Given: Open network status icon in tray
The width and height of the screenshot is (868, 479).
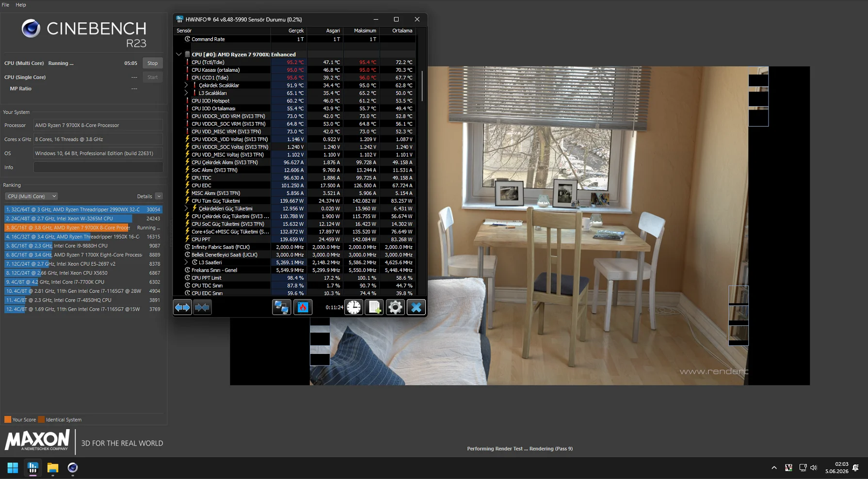Looking at the screenshot, I should point(803,467).
